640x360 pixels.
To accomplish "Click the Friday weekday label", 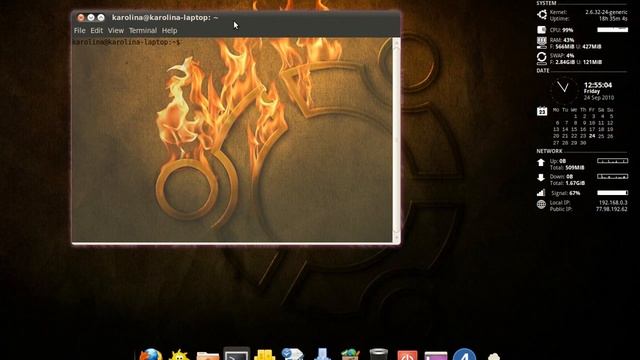I will (x=591, y=91).
